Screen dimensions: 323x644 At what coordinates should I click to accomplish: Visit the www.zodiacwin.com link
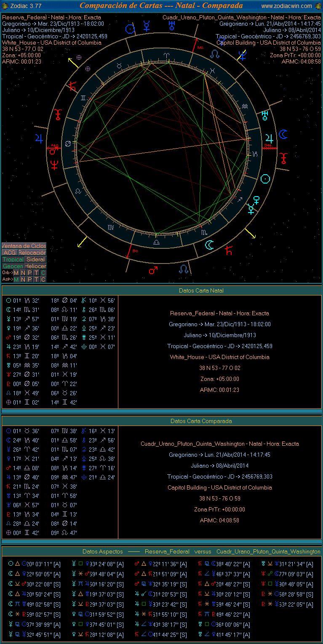287,6
